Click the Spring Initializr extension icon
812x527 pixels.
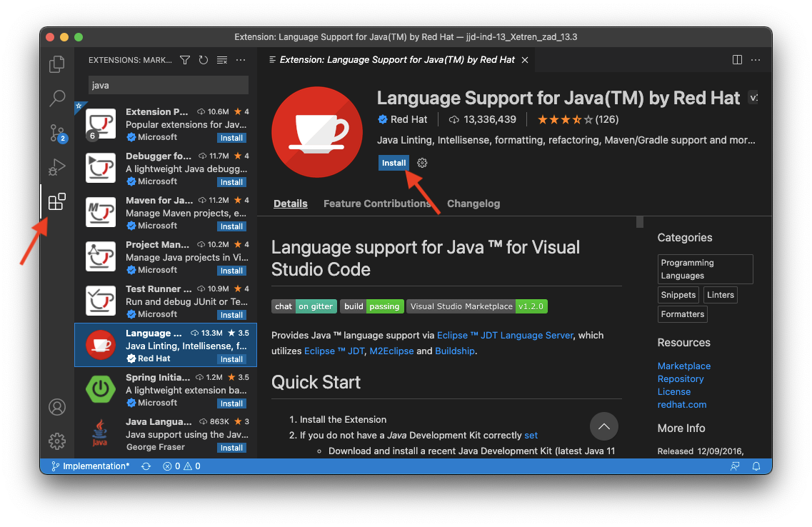click(101, 388)
